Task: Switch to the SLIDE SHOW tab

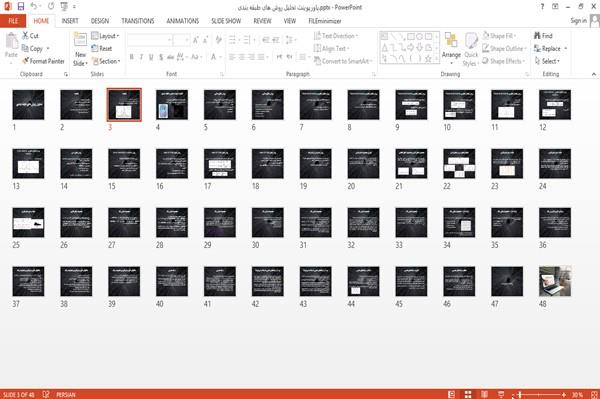Action: [226, 21]
